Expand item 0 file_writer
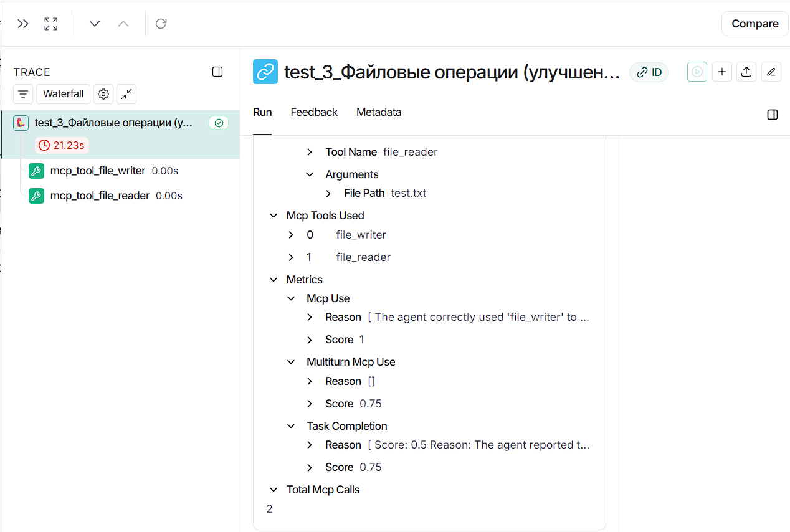The height and width of the screenshot is (532, 790). click(x=291, y=235)
